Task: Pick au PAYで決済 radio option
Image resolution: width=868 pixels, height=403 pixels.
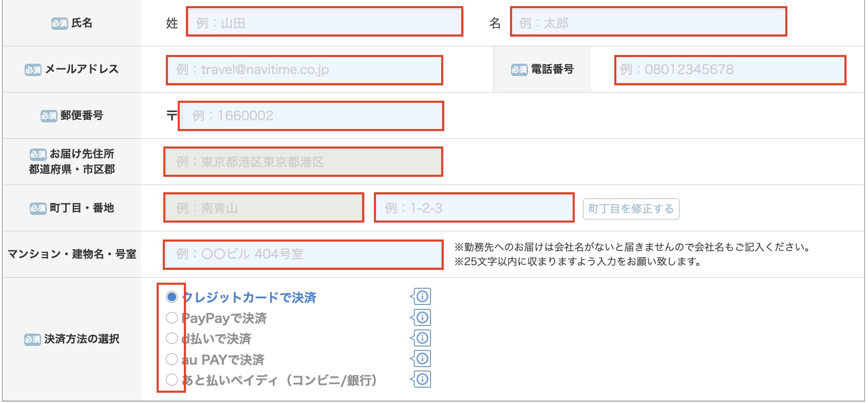Action: coord(172,359)
